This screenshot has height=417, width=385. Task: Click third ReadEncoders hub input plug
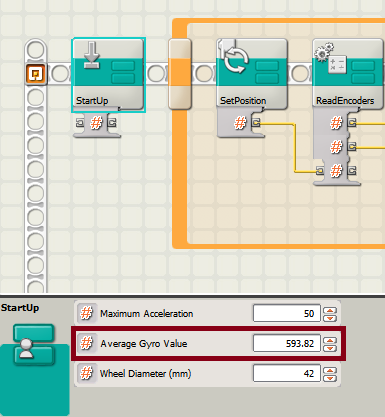320,171
